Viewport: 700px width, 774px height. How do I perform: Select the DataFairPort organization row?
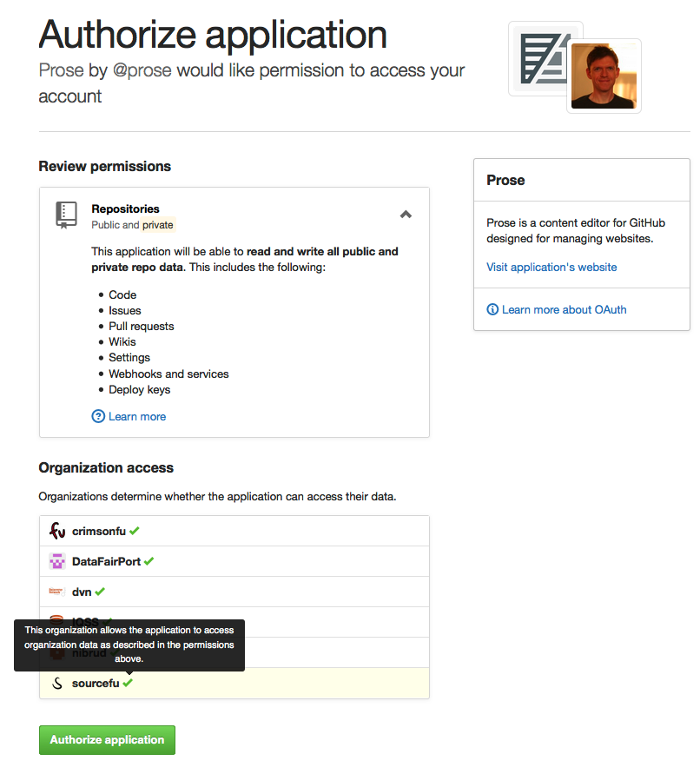(234, 561)
